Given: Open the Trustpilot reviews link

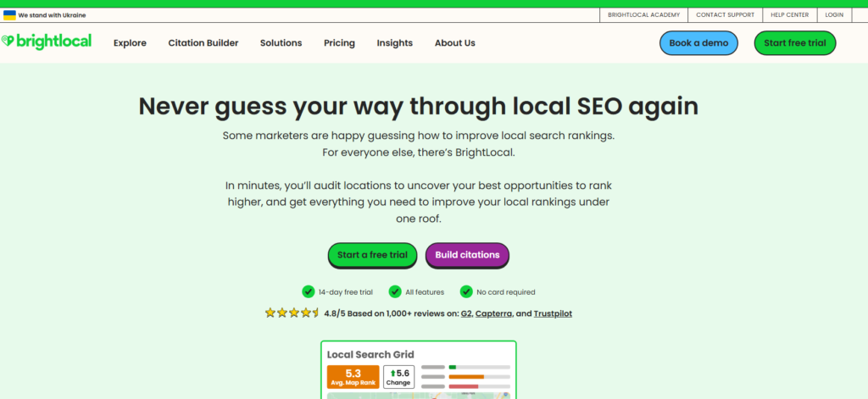Looking at the screenshot, I should pyautogui.click(x=553, y=313).
